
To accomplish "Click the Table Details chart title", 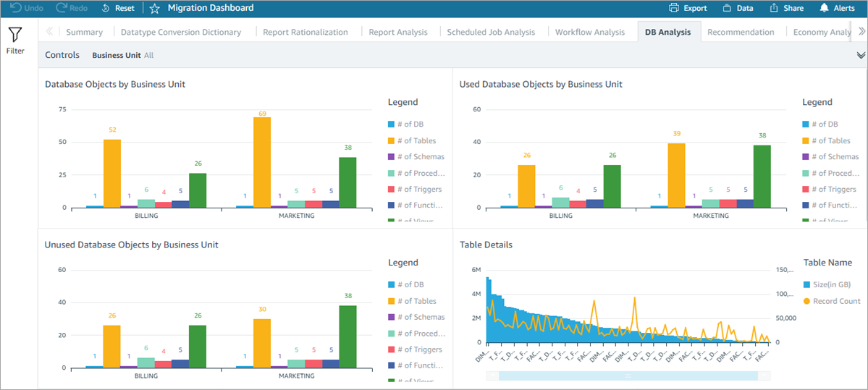I will pos(486,245).
